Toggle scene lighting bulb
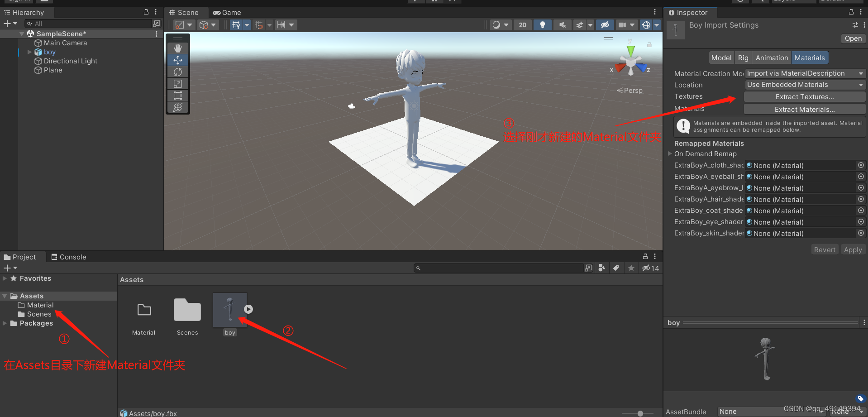This screenshot has height=417, width=868. coord(543,25)
